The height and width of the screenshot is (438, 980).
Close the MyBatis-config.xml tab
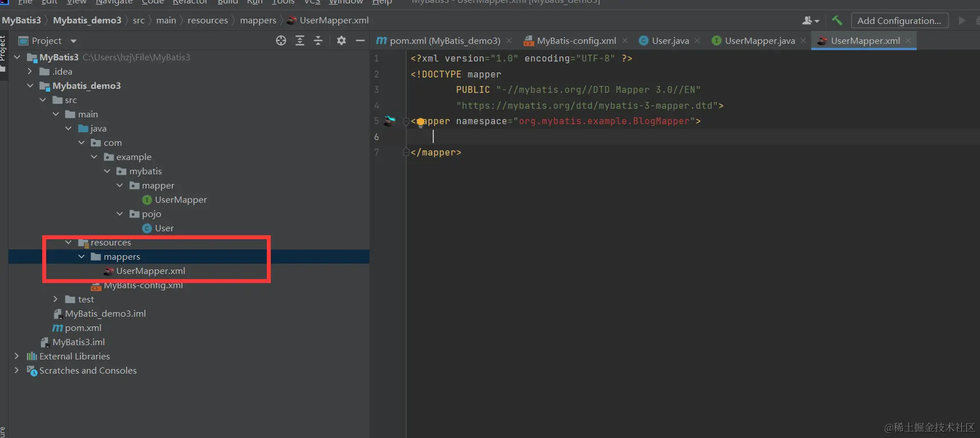[x=625, y=40]
